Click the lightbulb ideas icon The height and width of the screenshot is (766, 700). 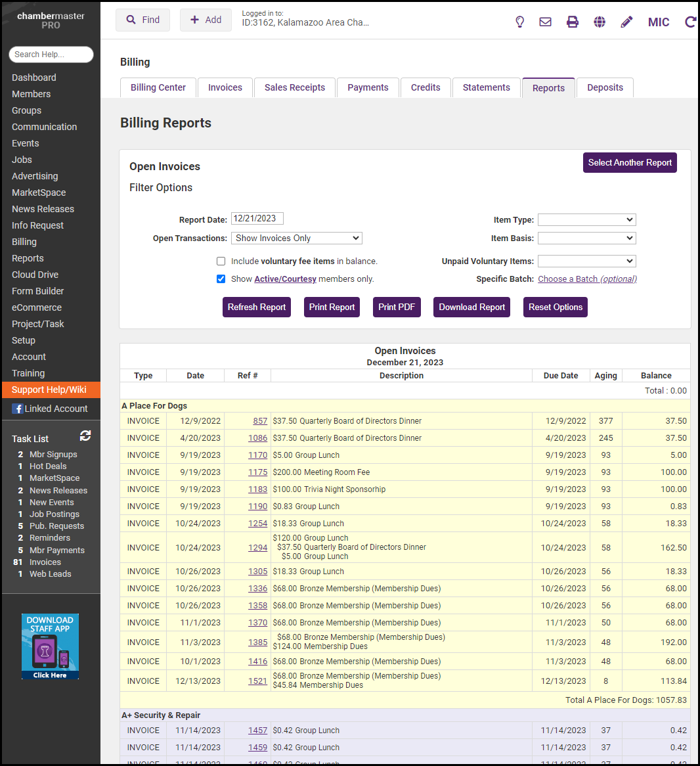[x=520, y=22]
